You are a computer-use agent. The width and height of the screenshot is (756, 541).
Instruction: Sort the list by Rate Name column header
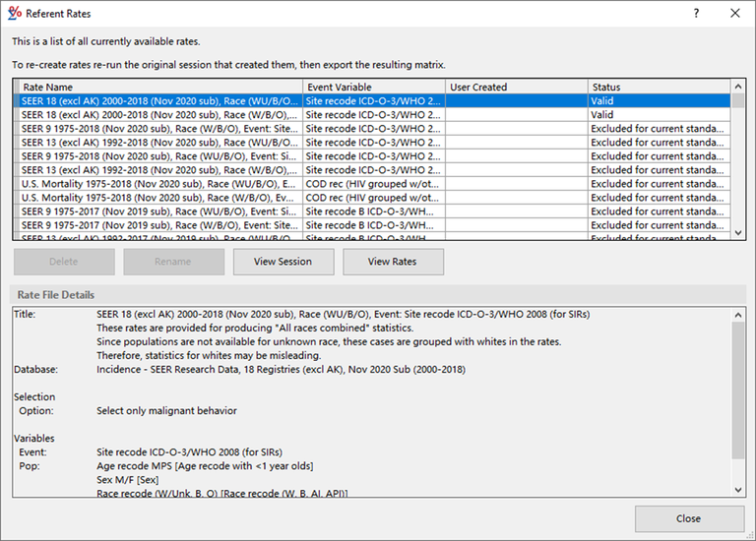click(157, 87)
